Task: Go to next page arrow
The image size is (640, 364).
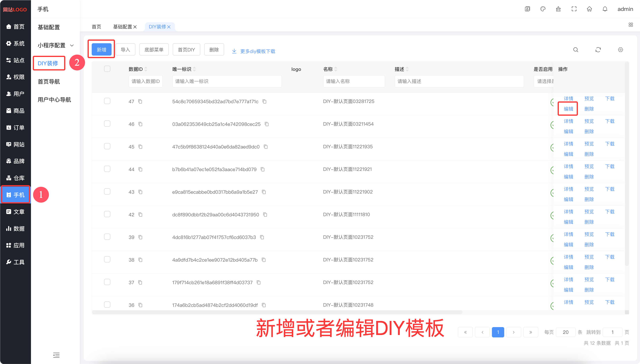Action: tap(514, 332)
